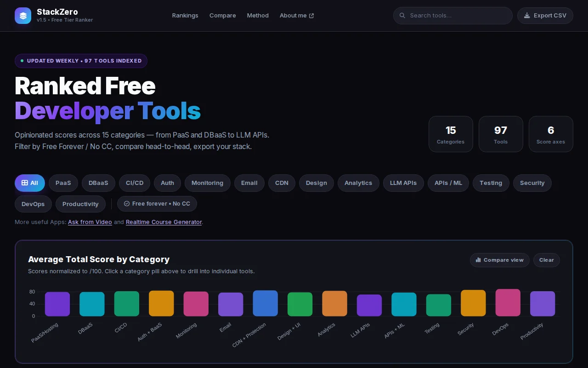Open the Realtime Course Generator link
The height and width of the screenshot is (368, 588).
point(164,222)
